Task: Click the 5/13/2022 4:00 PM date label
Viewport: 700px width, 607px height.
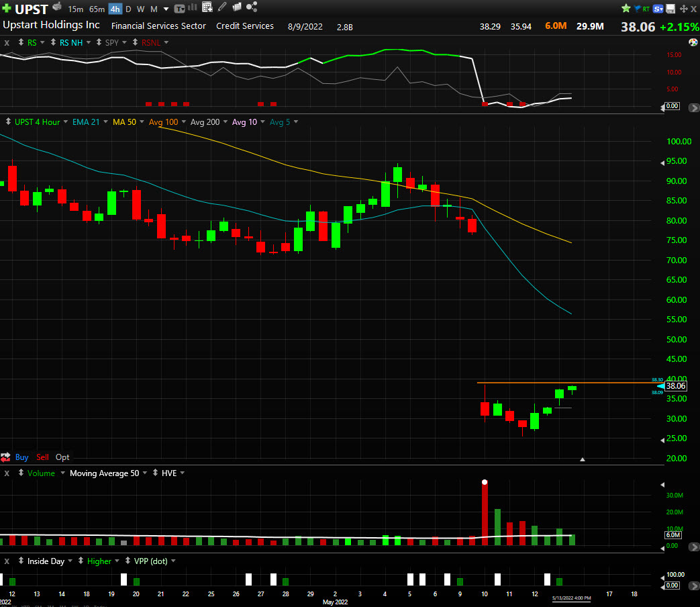Action: 571,598
